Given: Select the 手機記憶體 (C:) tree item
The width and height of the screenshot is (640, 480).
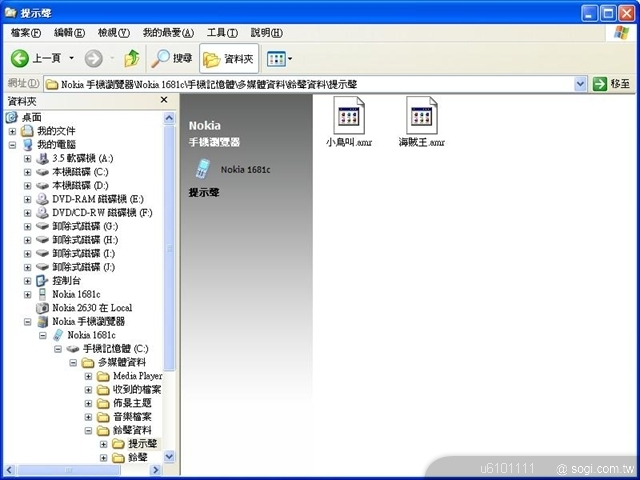Looking at the screenshot, I should click(116, 349).
